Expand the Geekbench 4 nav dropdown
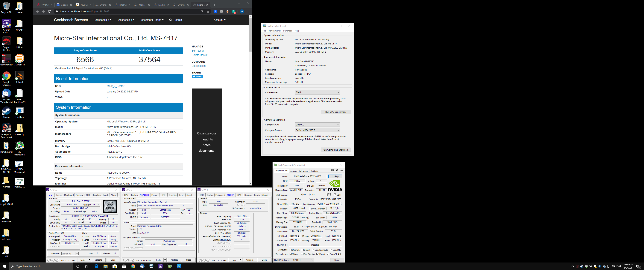The width and height of the screenshot is (644, 270). pos(125,20)
